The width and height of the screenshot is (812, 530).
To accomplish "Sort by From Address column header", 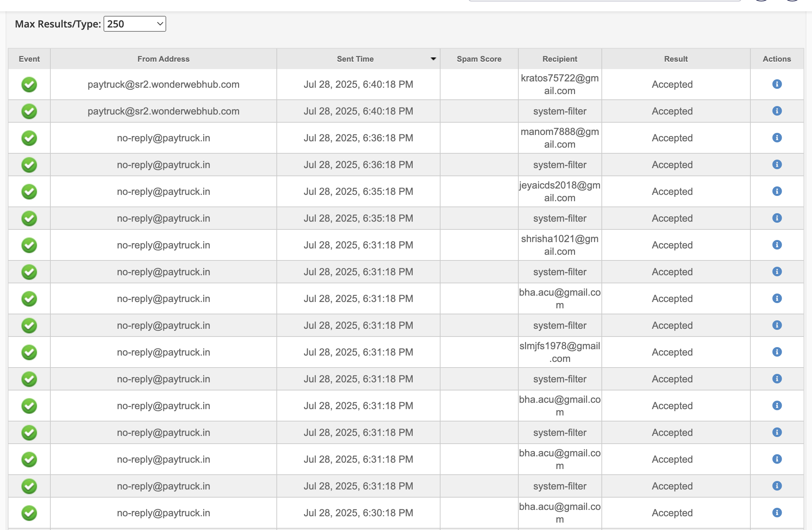I will click(163, 59).
